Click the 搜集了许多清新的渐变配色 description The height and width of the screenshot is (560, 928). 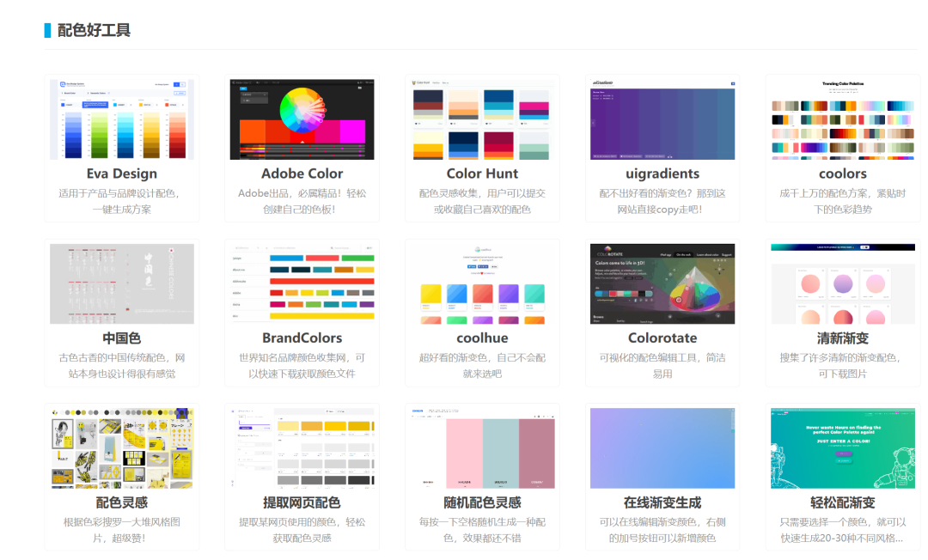point(843,365)
